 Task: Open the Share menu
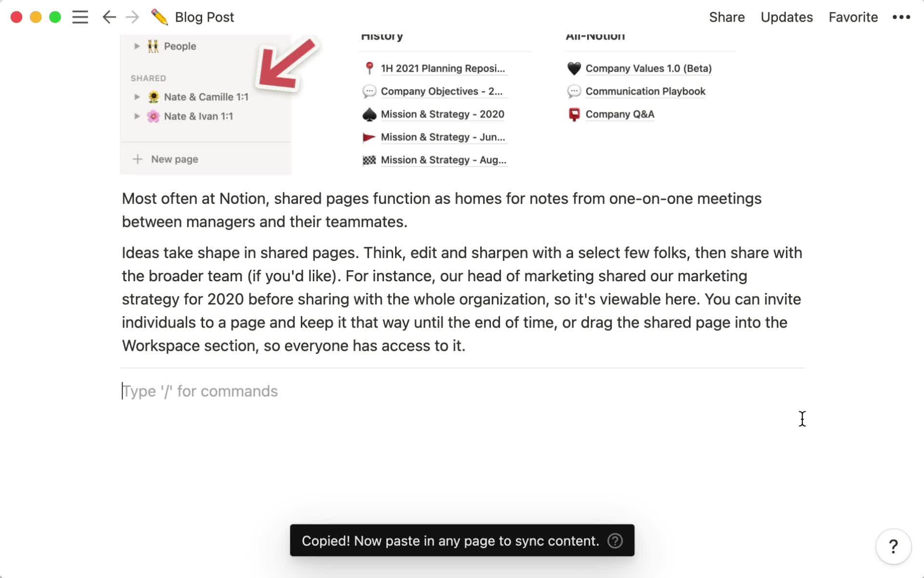727,17
